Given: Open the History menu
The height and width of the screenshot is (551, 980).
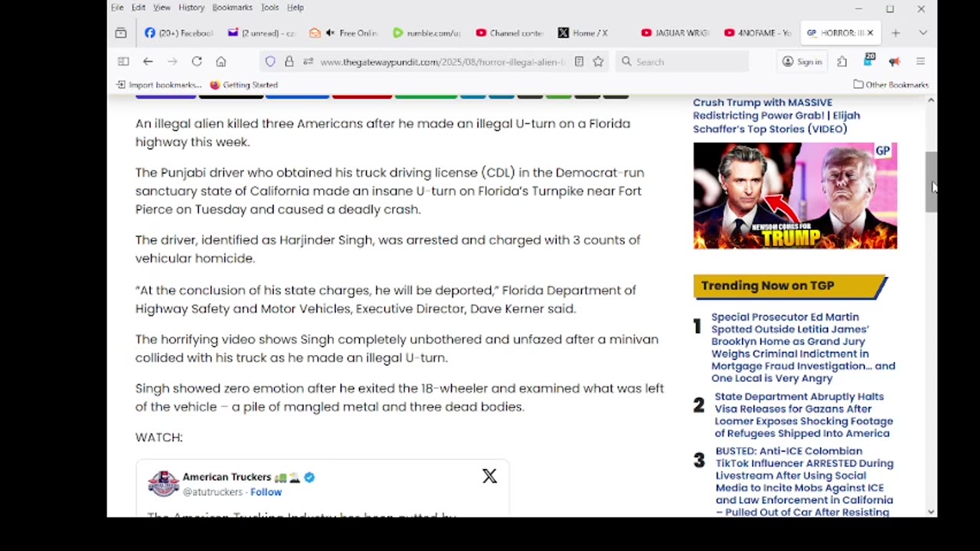Looking at the screenshot, I should (191, 8).
